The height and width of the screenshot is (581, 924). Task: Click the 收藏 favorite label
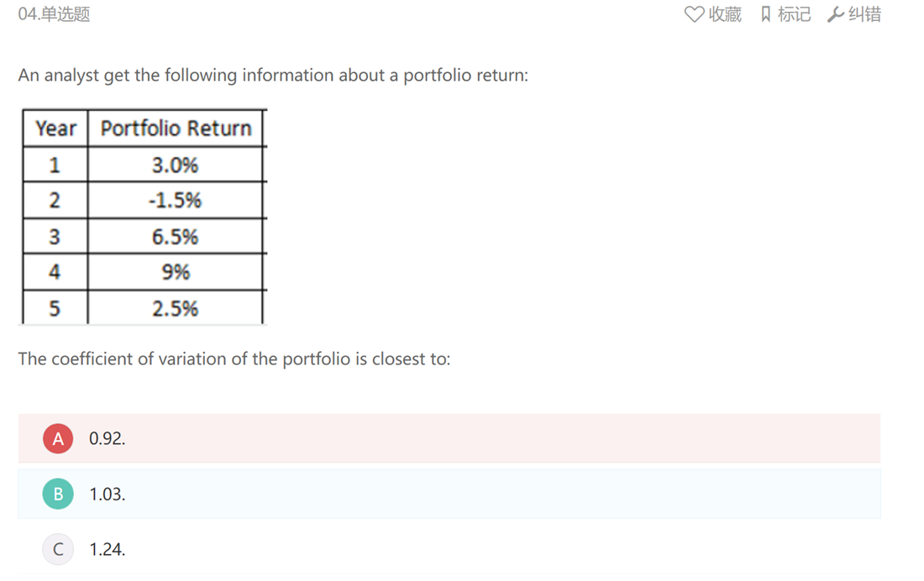(x=725, y=14)
